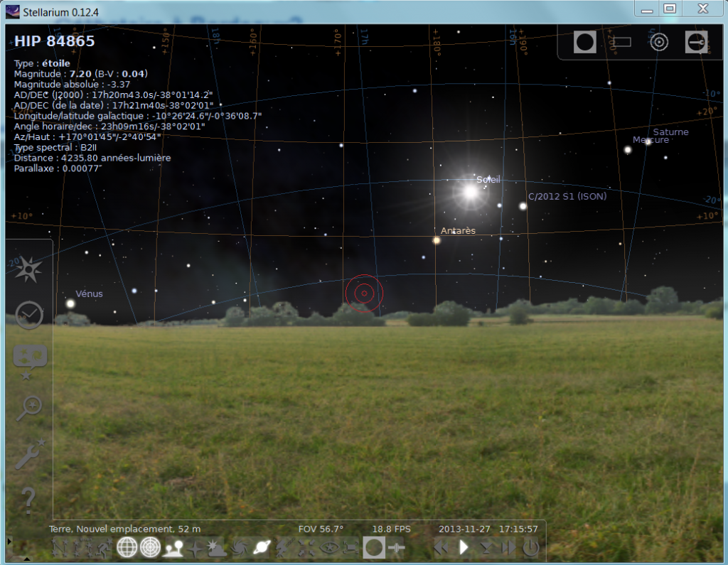The image size is (728, 565).
Task: Disable the azimuthal grid
Action: tap(150, 548)
